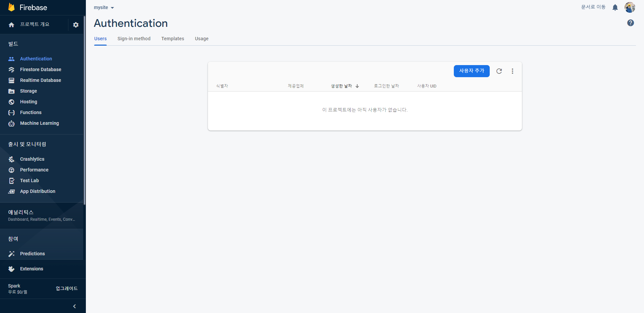
Task: Click the Performance gauge icon
Action: 11,170
